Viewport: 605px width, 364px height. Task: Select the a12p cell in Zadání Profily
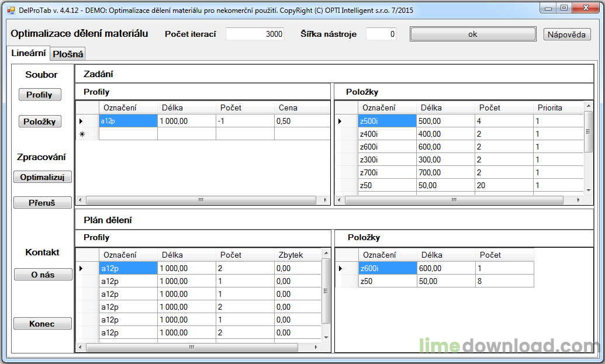point(128,121)
